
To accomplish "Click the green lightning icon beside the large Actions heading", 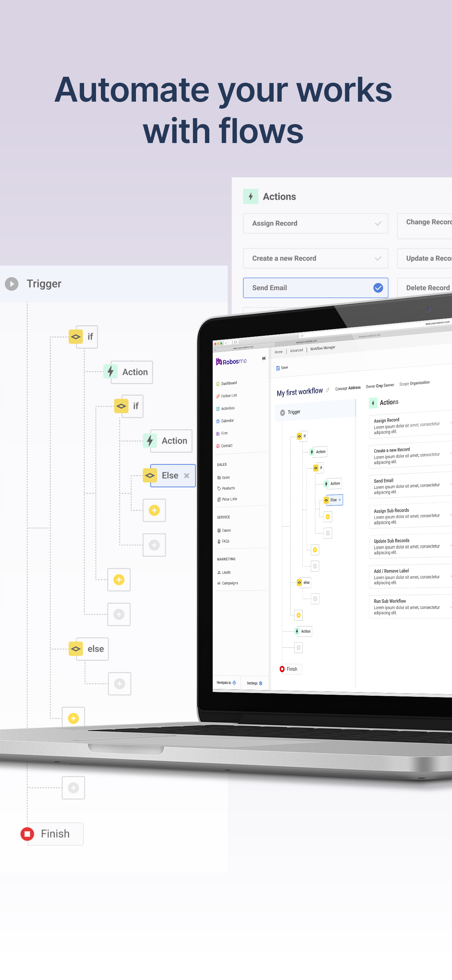I will coord(251,196).
